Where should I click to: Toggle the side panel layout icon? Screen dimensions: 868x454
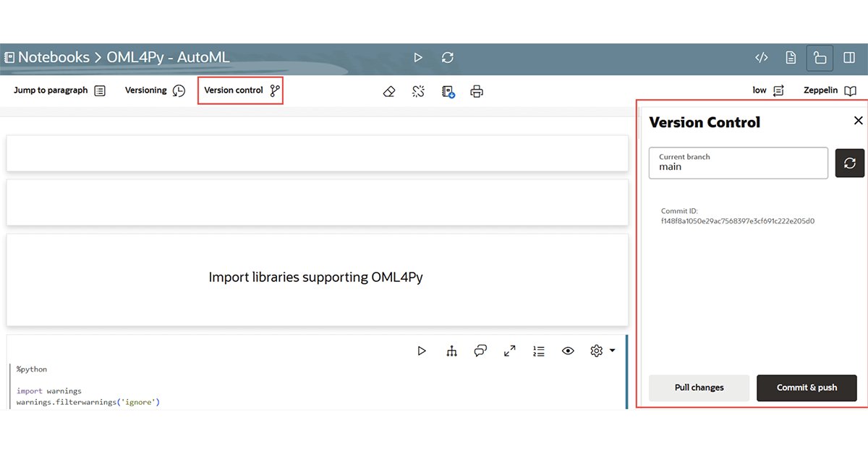[x=850, y=58]
